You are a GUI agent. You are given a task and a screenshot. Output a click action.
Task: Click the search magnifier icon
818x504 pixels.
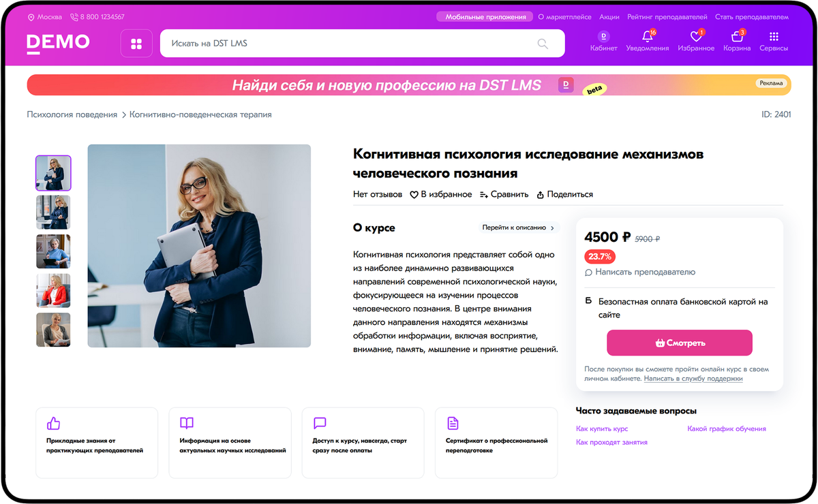coord(543,44)
